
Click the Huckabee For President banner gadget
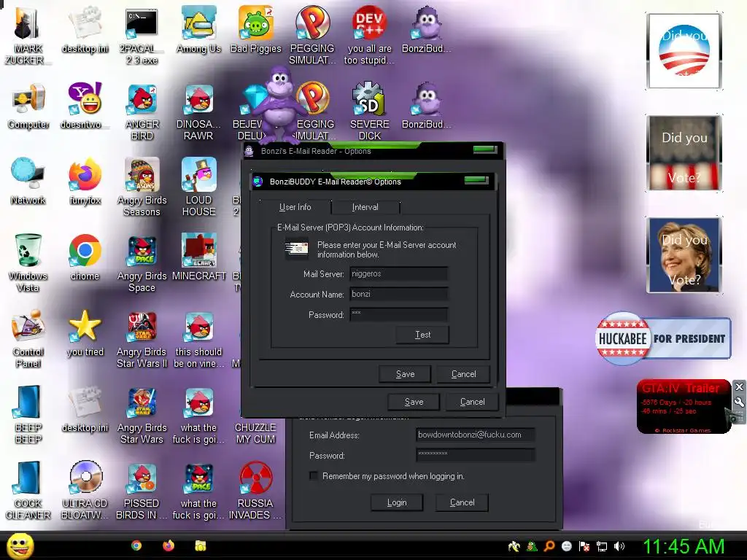point(663,338)
